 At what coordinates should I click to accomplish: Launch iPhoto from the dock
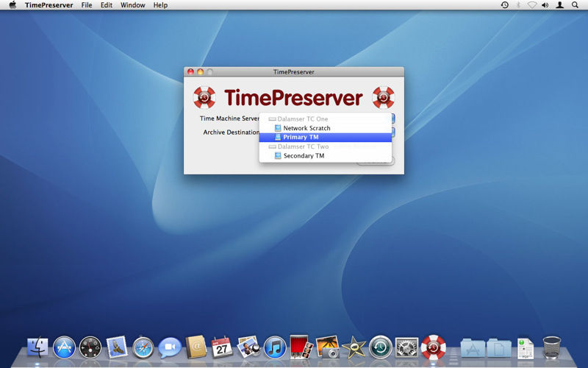248,347
